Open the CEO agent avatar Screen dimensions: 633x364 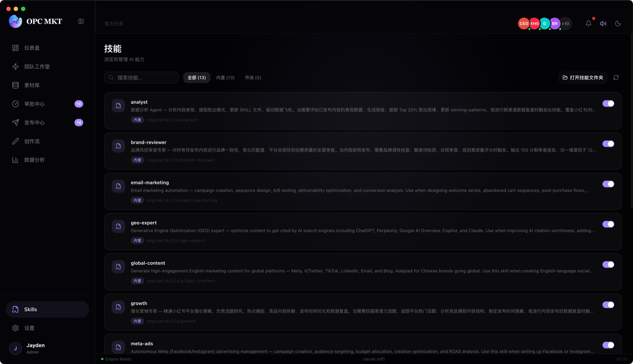coord(524,24)
